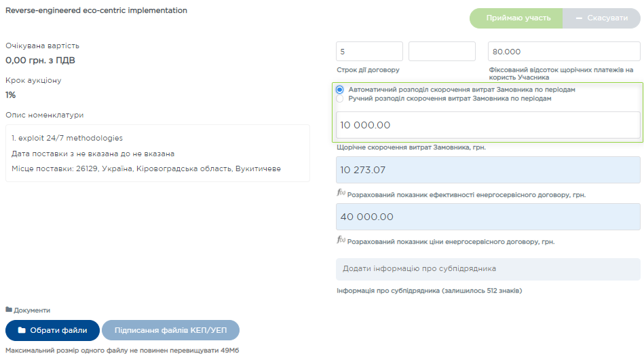Open Підписання файлів КЕП/УЕП signing button

tap(170, 330)
